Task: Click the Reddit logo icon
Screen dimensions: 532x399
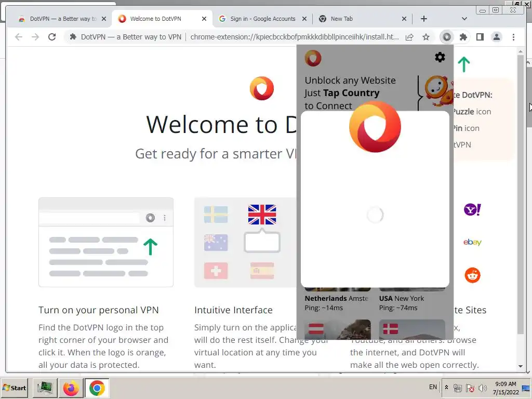Action: pos(472,275)
